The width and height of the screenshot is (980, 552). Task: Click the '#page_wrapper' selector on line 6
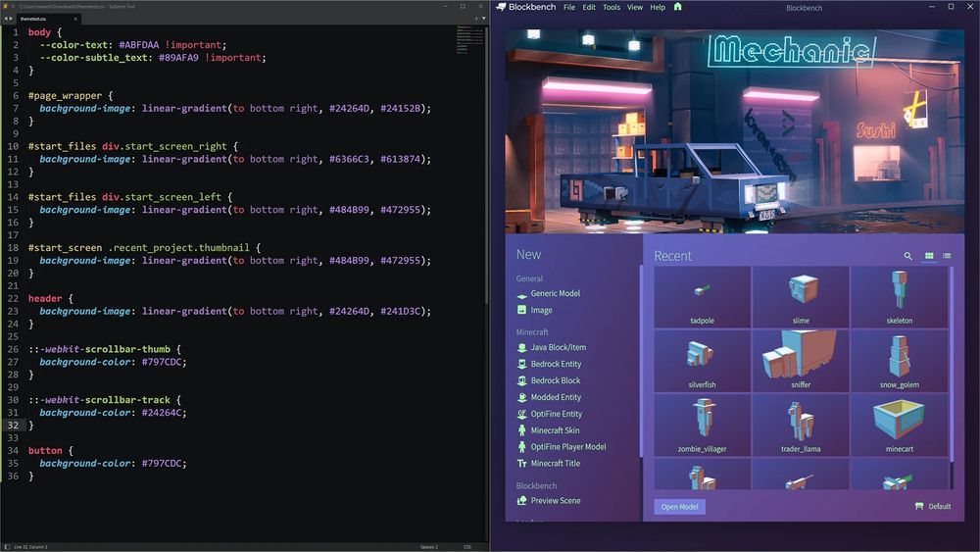(65, 96)
